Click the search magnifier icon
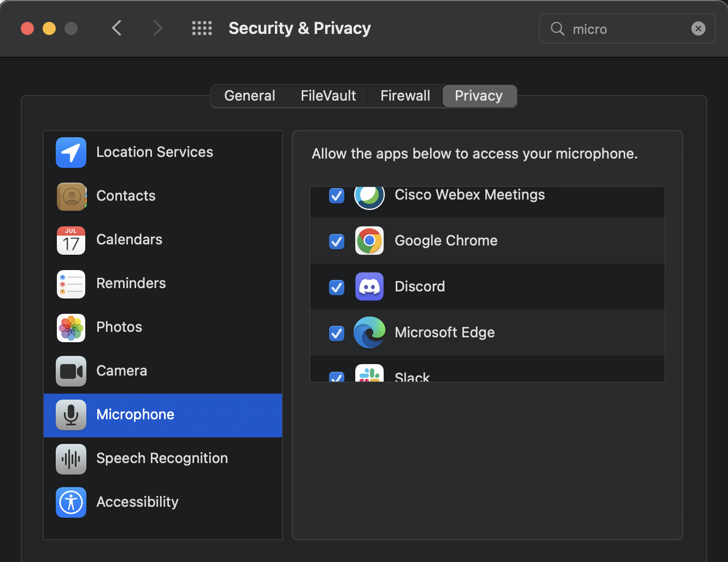The width and height of the screenshot is (728, 562). click(557, 28)
